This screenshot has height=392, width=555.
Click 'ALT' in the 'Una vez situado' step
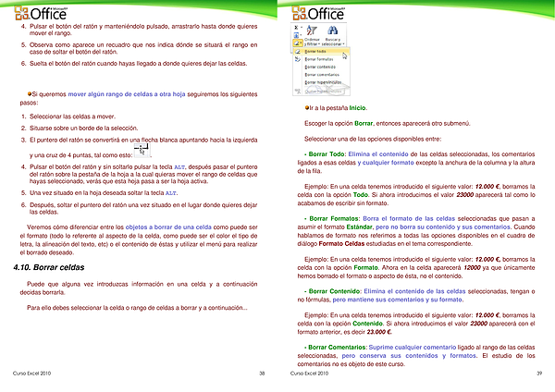point(170,193)
